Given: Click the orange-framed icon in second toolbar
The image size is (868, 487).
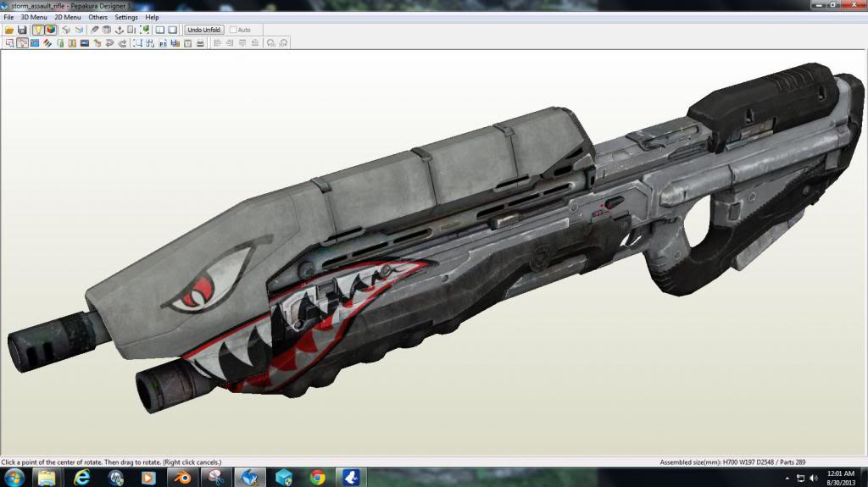Looking at the screenshot, I should pos(72,43).
